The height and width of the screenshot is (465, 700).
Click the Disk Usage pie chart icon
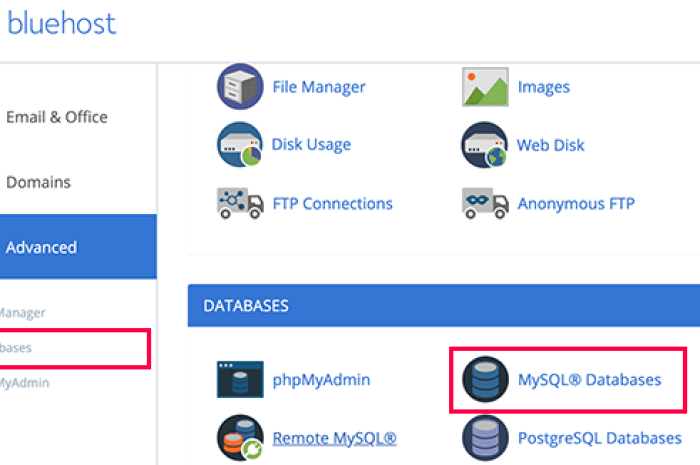click(x=240, y=145)
